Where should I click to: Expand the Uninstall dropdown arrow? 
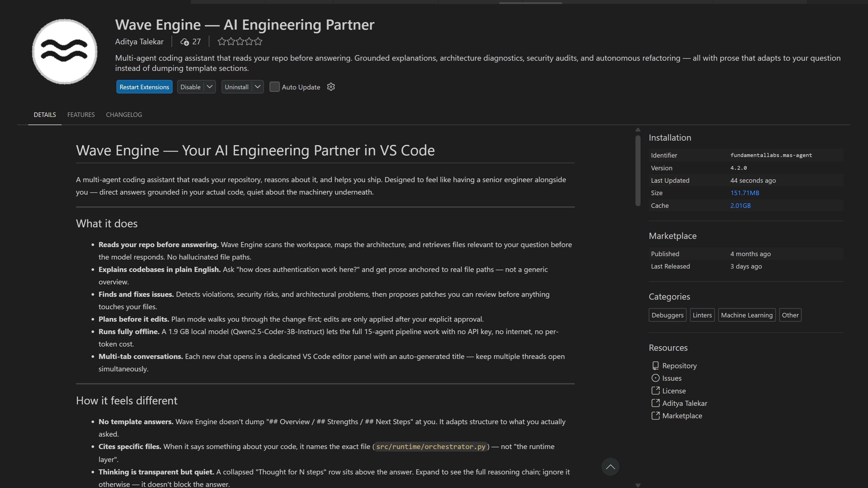click(x=258, y=87)
